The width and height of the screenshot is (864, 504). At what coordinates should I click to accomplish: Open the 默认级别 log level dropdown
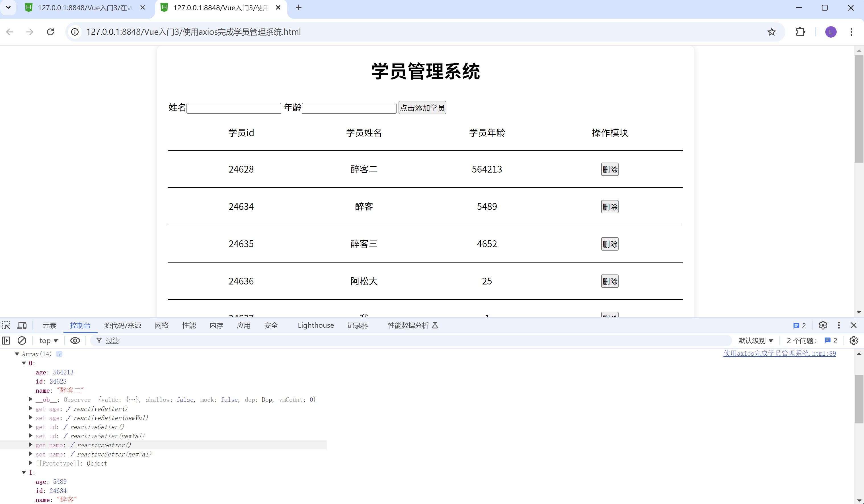point(755,341)
